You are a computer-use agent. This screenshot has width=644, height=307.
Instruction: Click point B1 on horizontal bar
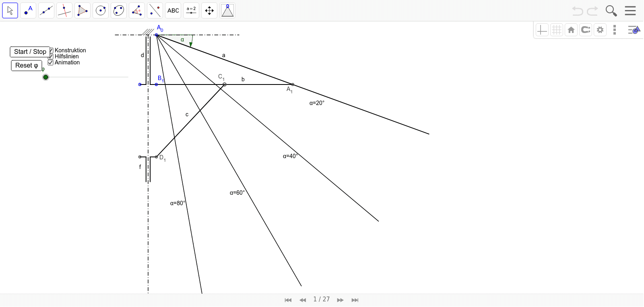pos(157,84)
